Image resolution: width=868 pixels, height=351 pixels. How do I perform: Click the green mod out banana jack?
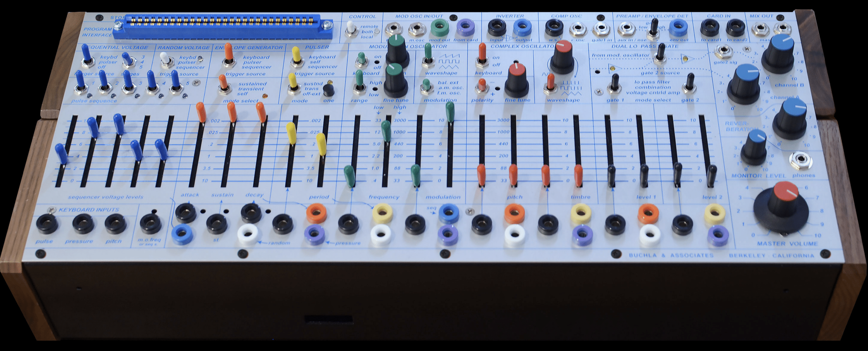(x=440, y=27)
